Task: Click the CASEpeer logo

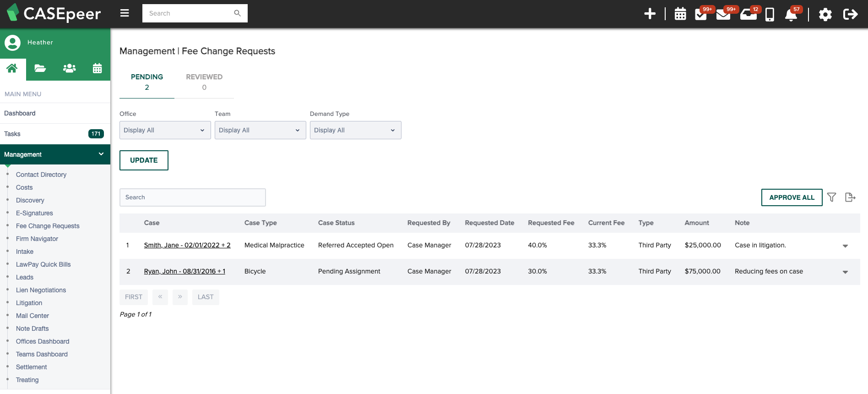Action: (x=54, y=13)
